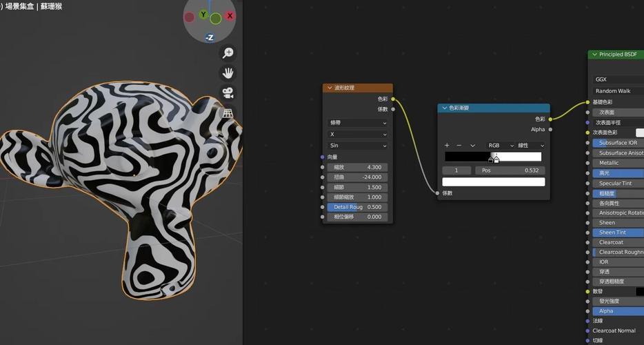The image size is (644, 345).
Task: Click the Sheen Tint slider
Action: pyautogui.click(x=618, y=233)
